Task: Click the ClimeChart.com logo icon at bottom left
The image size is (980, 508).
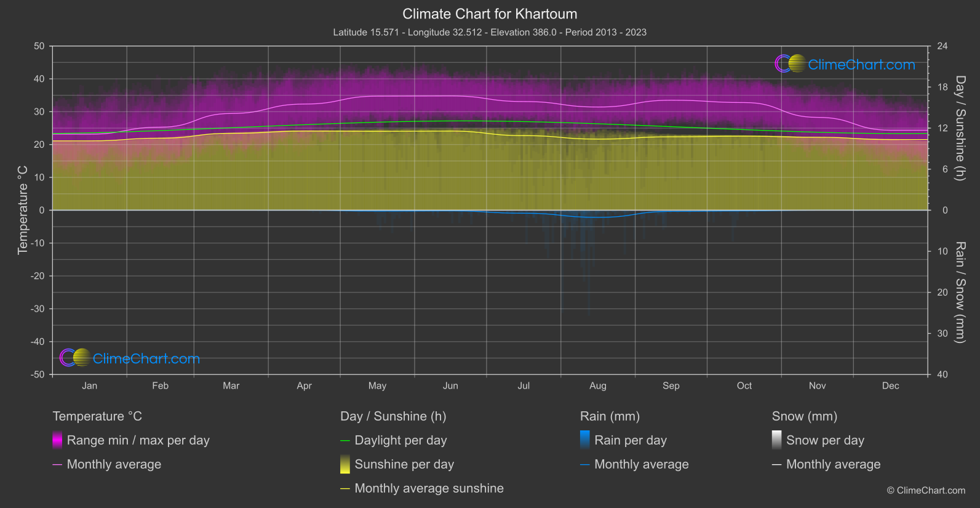Action: pyautogui.click(x=75, y=357)
